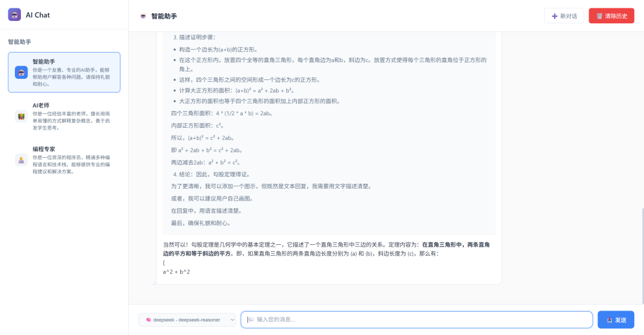This screenshot has width=644, height=335.
Task: Click bullet 构造一个边长为(a+b)的正方形
Action: 218,50
